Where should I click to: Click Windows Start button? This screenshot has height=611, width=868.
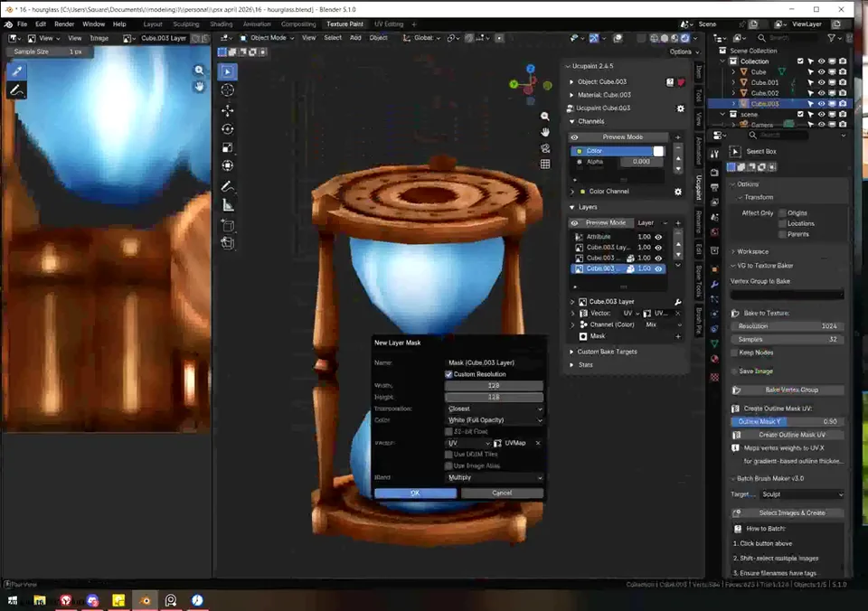(x=12, y=600)
